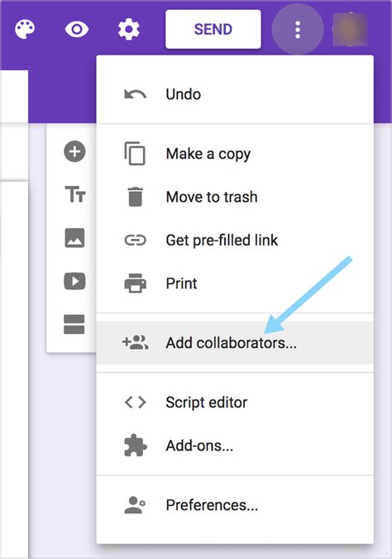Add an image from the side toolbar
Image resolution: width=392 pixels, height=559 pixels.
(74, 238)
